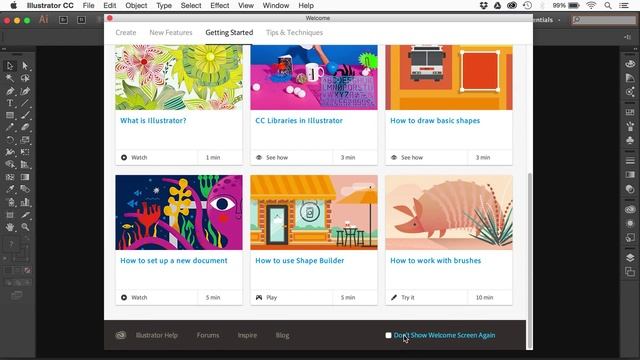Select the Gradient tool
This screenshot has width=640, height=360.
pos(25,177)
